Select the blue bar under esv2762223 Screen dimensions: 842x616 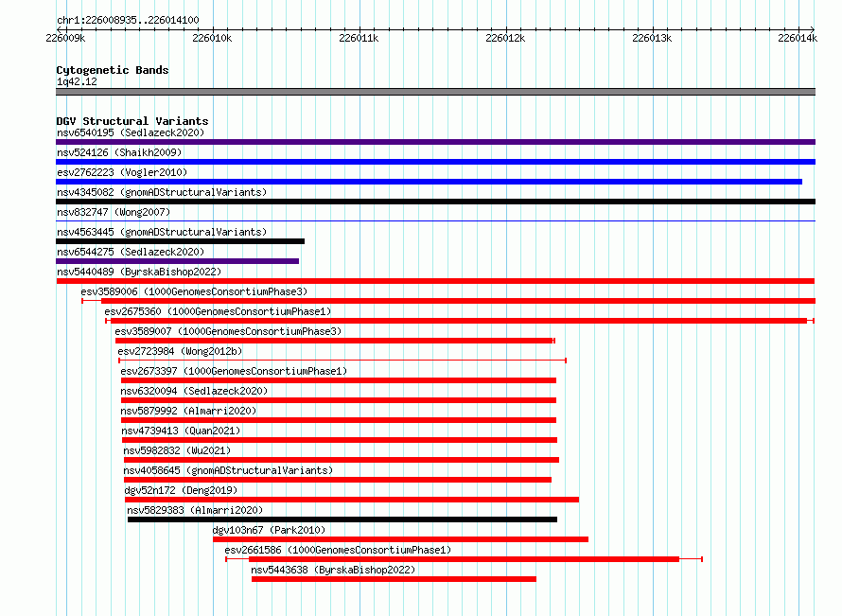coord(430,182)
